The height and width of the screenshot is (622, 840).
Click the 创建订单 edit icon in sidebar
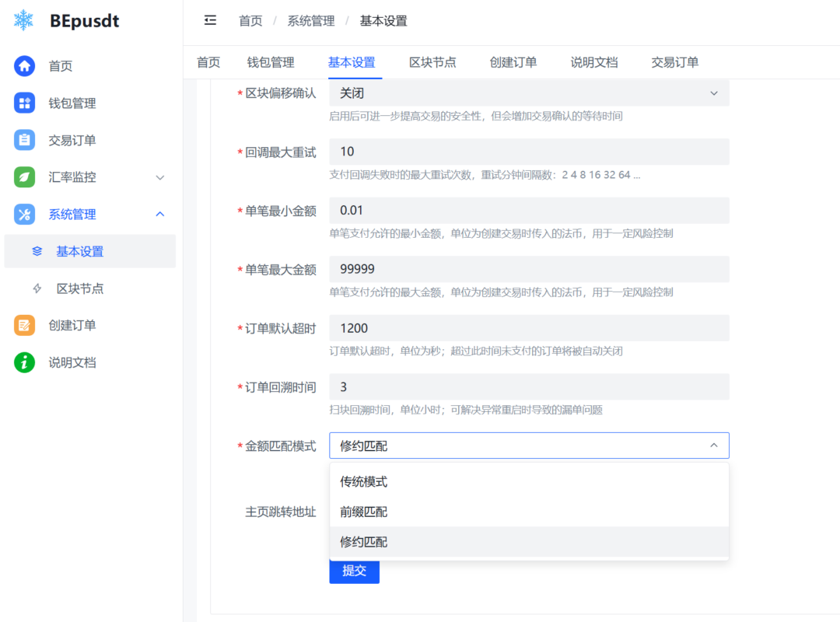click(24, 325)
